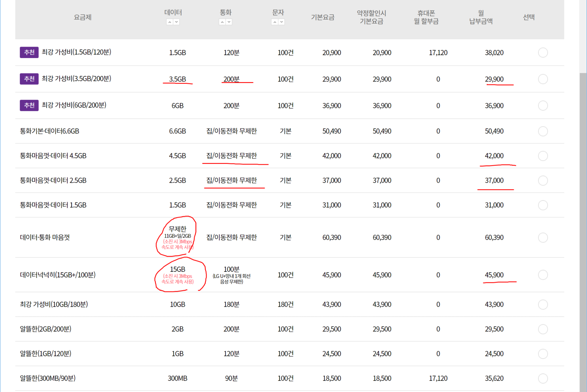Click up arrow under 통화 header

point(222,22)
